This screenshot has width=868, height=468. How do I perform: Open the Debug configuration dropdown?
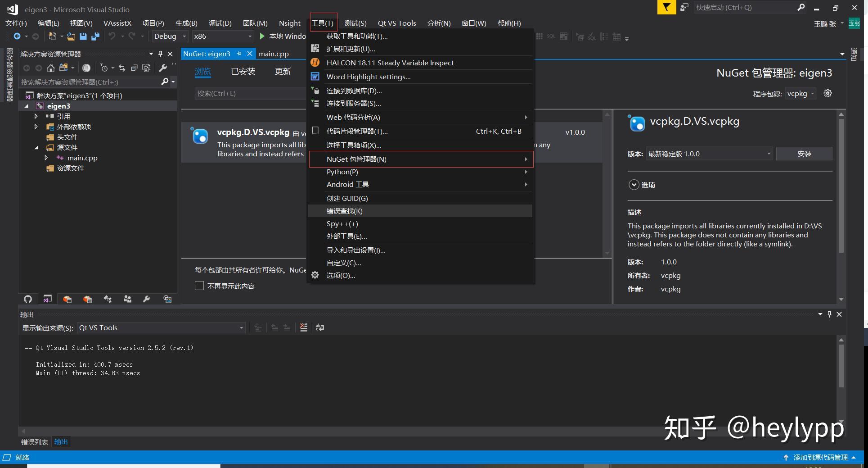tap(170, 36)
